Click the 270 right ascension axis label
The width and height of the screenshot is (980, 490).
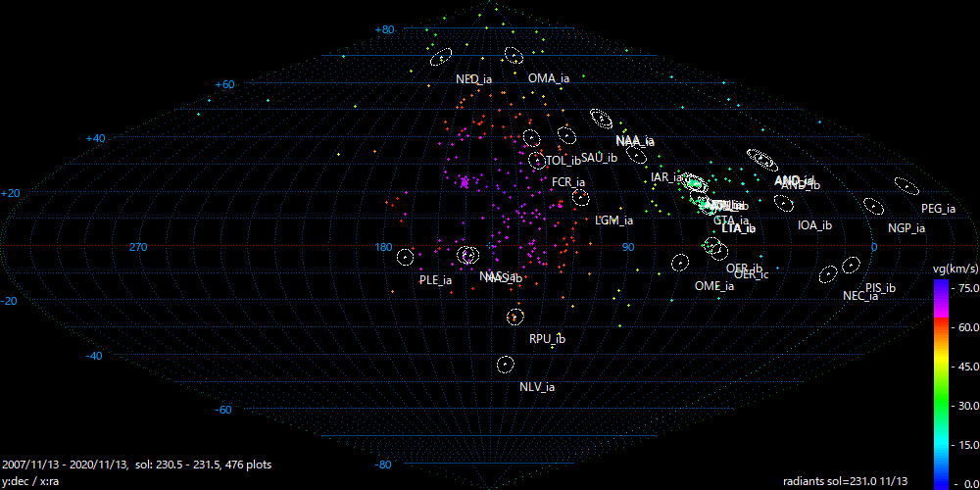137,247
